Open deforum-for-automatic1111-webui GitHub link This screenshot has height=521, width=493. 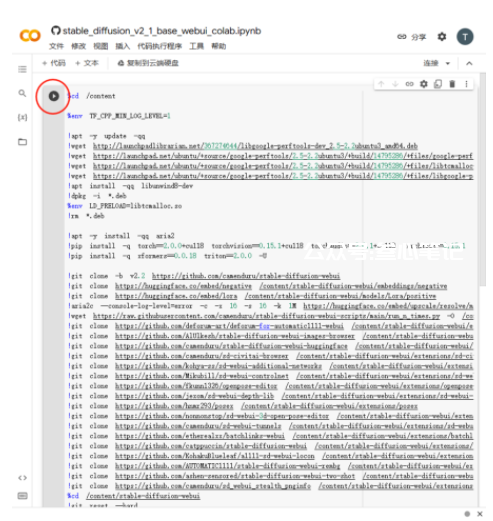[x=229, y=326]
